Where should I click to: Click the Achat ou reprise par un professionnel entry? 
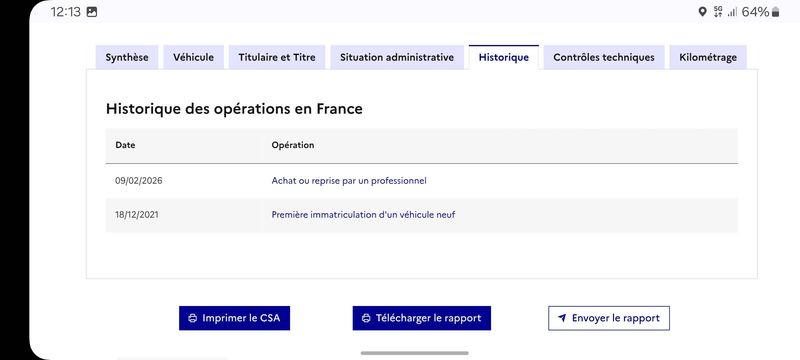point(349,181)
